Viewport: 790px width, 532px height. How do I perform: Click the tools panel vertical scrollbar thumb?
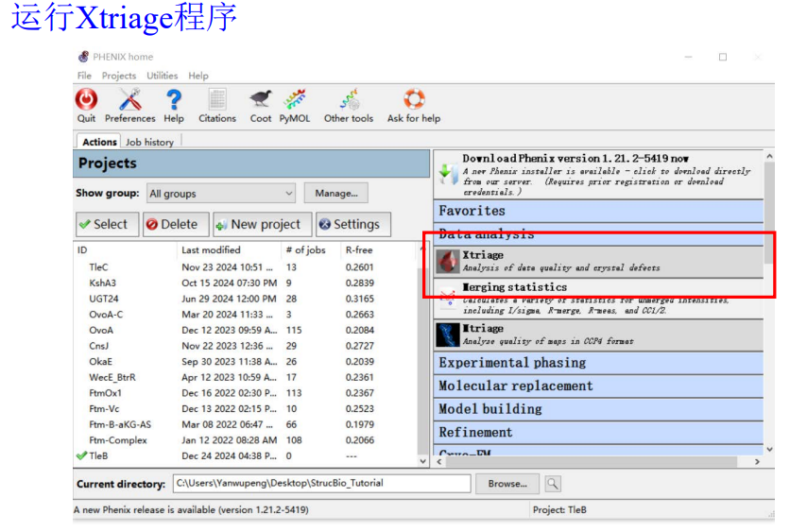769,213
